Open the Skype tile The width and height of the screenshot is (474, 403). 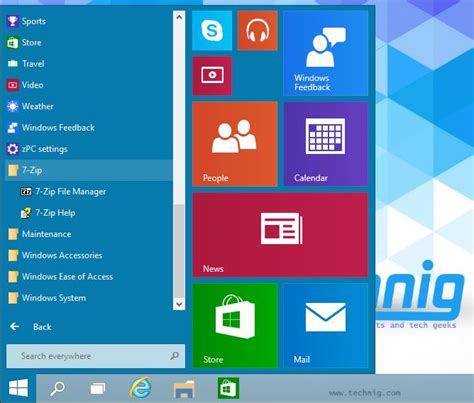[x=212, y=30]
